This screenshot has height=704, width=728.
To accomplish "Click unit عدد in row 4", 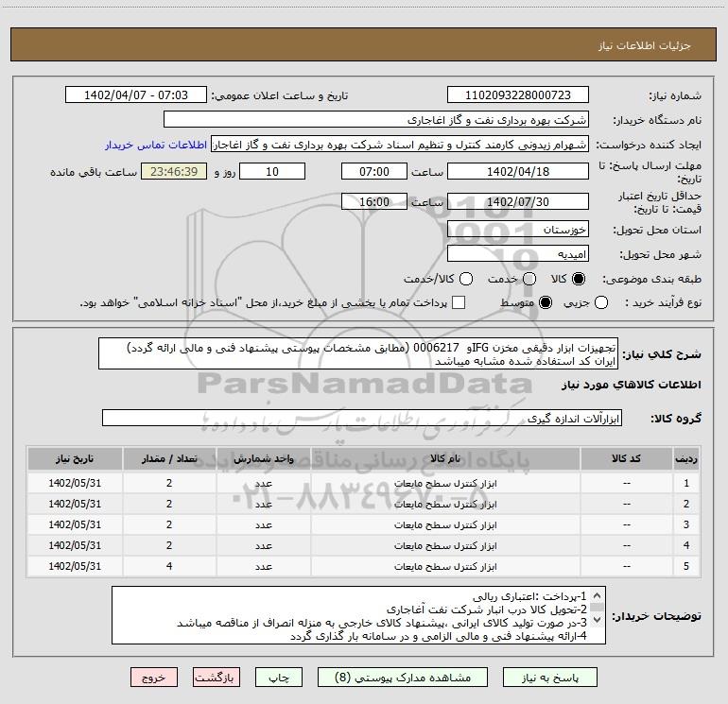I will coord(263,546).
